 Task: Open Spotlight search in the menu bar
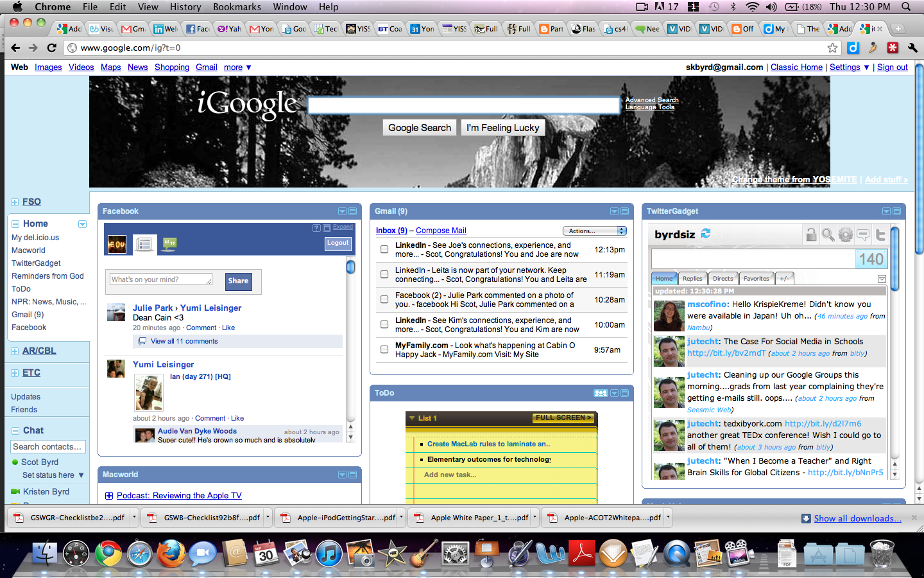point(906,6)
